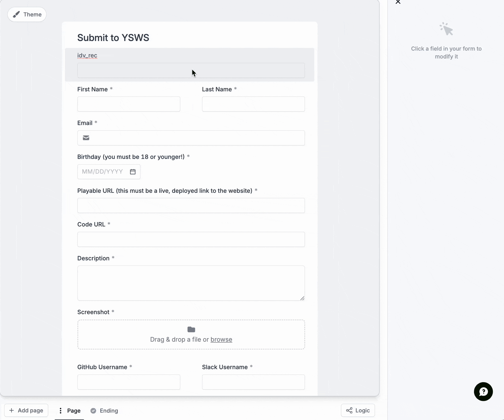Viewport: 504px width, 420px height.
Task: Click the GitHub Username input
Action: point(128,382)
